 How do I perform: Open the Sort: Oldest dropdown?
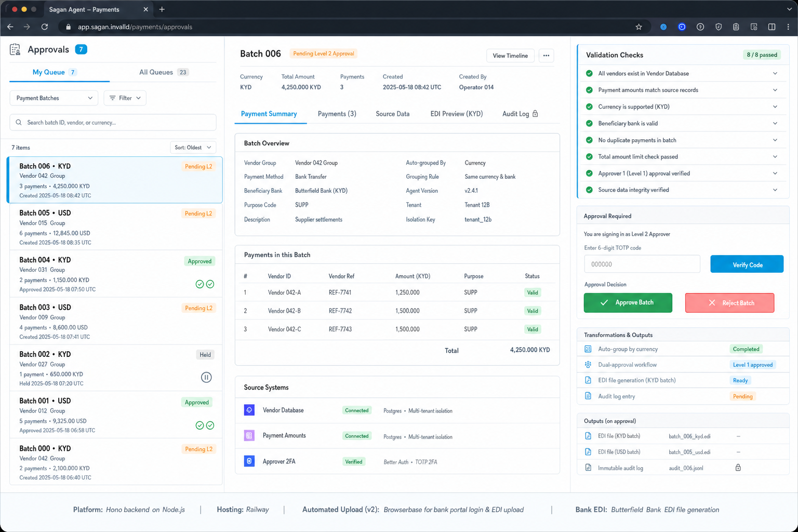pyautogui.click(x=193, y=148)
